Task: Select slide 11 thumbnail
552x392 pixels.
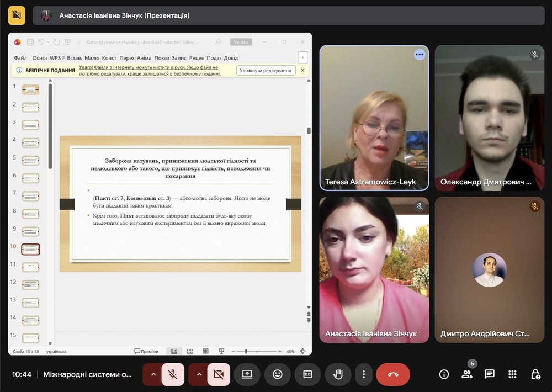Action: 30,267
